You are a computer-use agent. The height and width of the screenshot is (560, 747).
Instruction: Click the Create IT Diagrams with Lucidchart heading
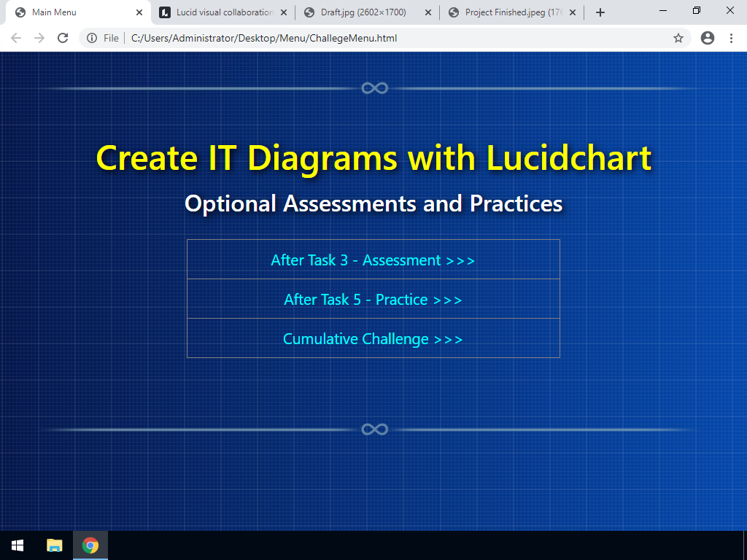click(373, 158)
